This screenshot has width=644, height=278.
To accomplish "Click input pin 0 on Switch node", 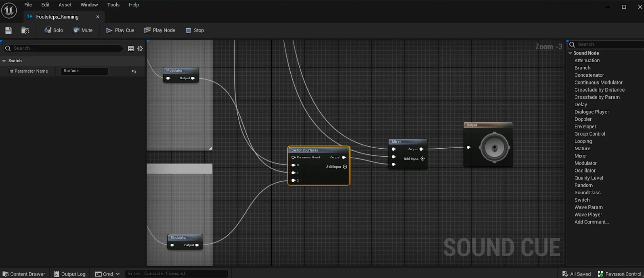I will click(x=294, y=165).
